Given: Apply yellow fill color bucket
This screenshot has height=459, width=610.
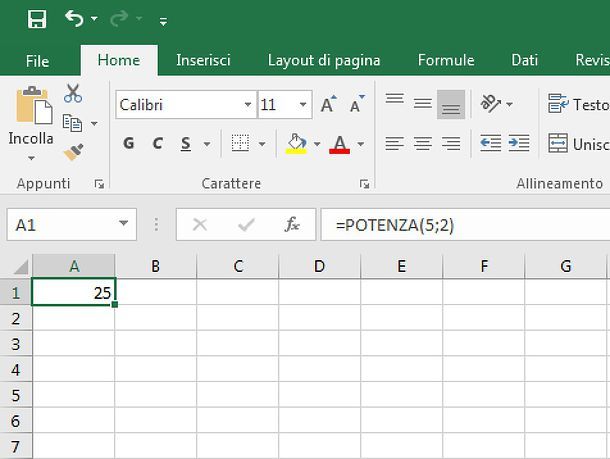Looking at the screenshot, I should tap(296, 144).
